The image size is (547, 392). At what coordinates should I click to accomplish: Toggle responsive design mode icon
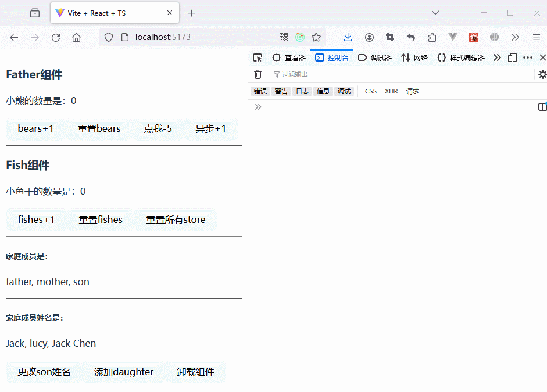pos(512,57)
